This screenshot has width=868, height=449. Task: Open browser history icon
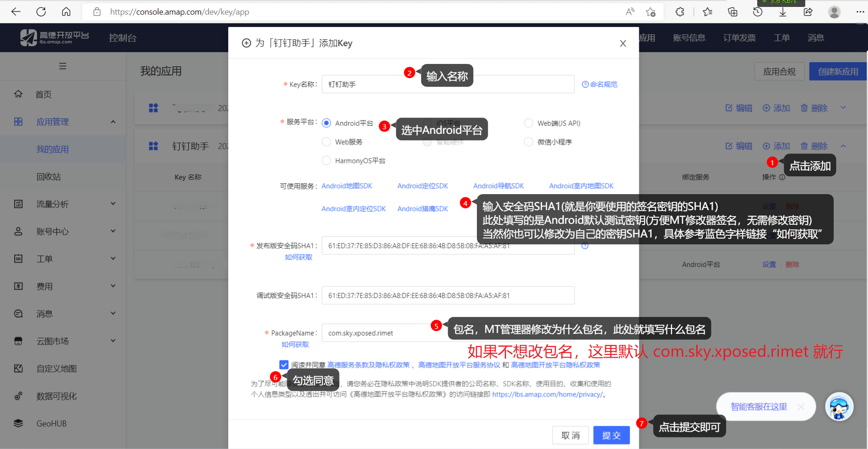click(x=758, y=12)
